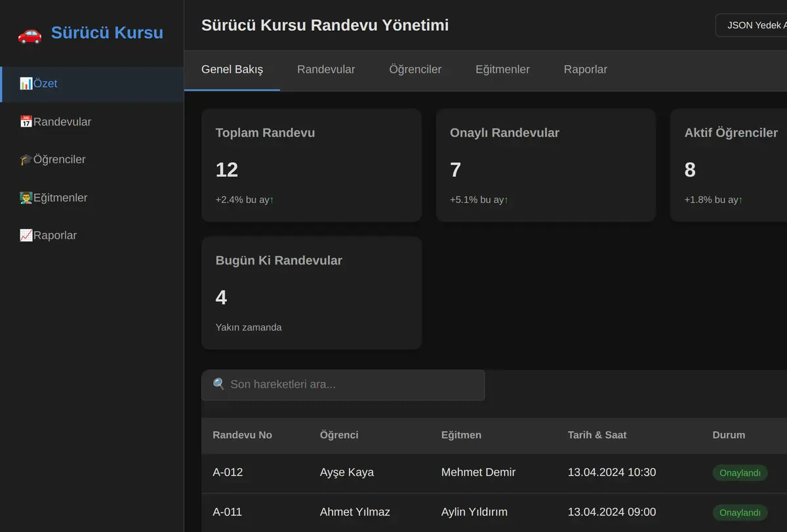Click the Onaylandı badge in row A-012
787x532 pixels.
click(740, 473)
